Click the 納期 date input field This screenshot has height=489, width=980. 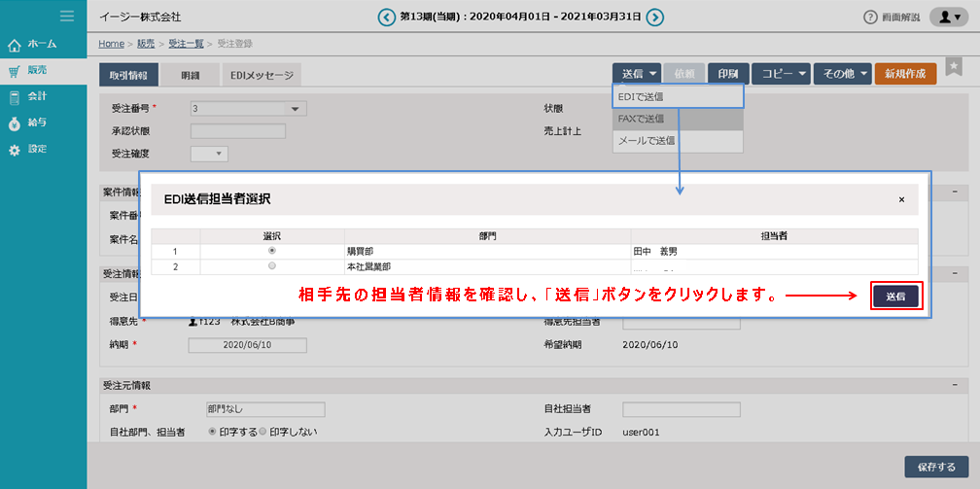[x=247, y=344]
